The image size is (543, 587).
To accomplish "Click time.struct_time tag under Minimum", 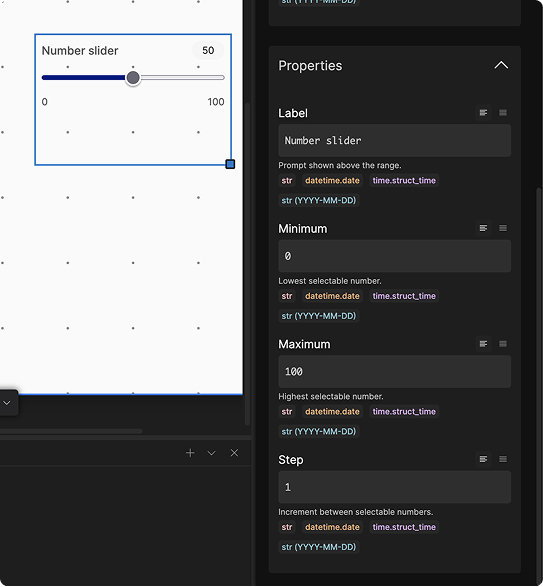I will (404, 296).
